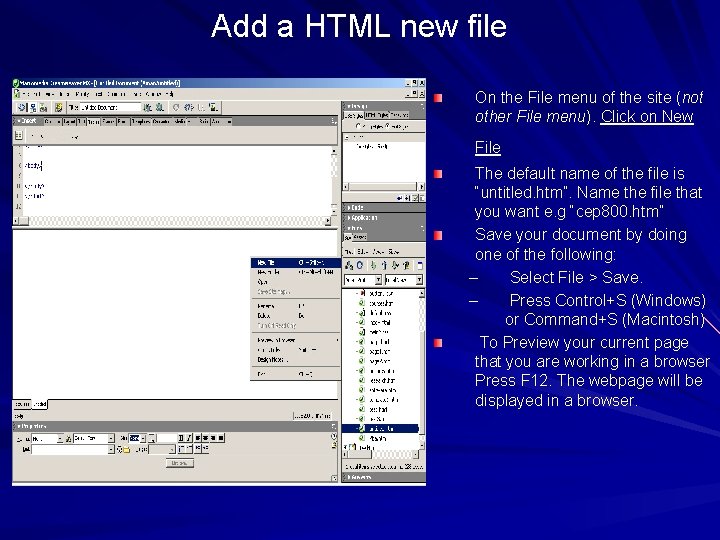The image size is (720, 540).
Task: Open the site name dropdown in Site panel
Action: click(x=378, y=280)
